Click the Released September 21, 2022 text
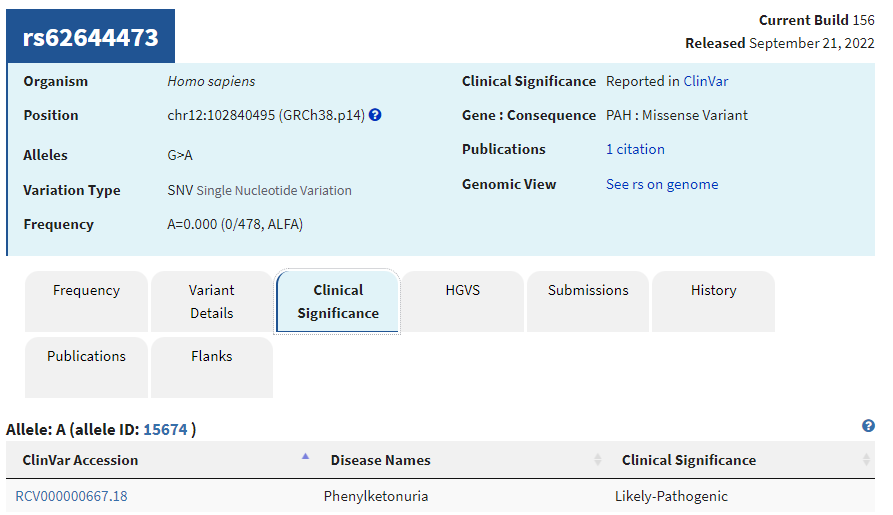This screenshot has height=515, width=893. point(780,43)
